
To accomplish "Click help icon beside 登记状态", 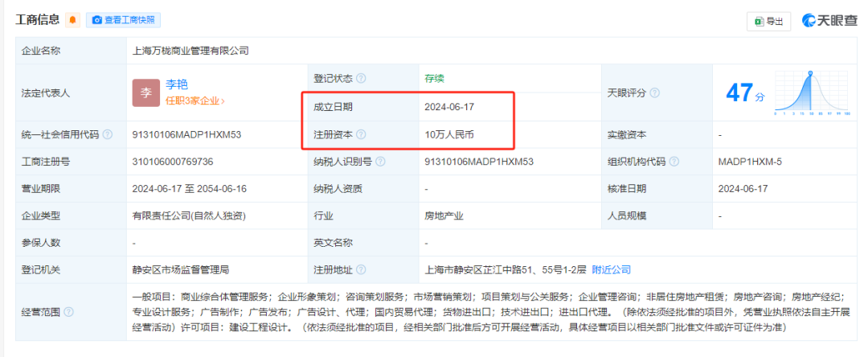I will pyautogui.click(x=362, y=79).
